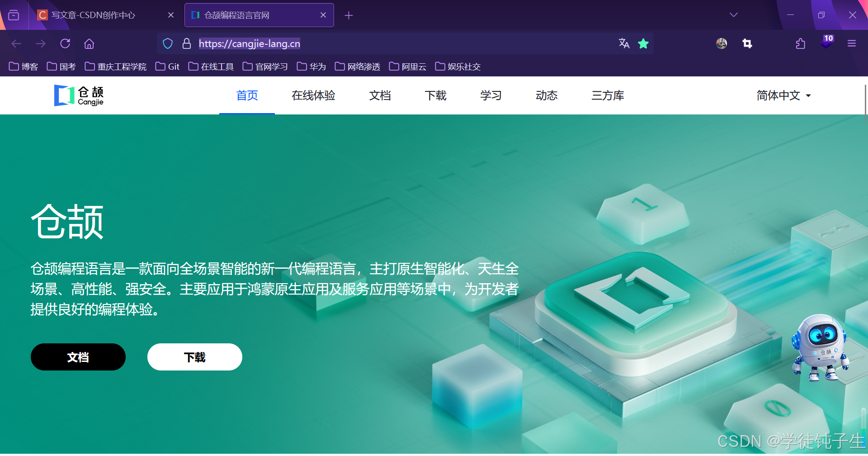Open 三方库 in site navigation
The height and width of the screenshot is (456, 868).
[608, 95]
